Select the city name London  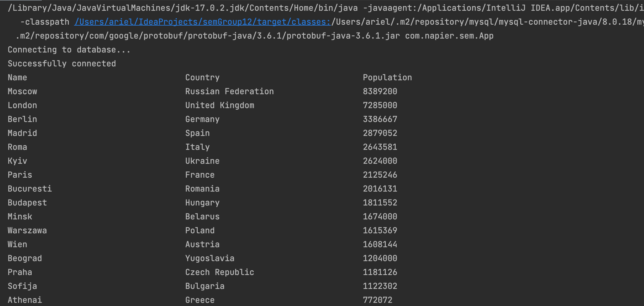pos(22,105)
